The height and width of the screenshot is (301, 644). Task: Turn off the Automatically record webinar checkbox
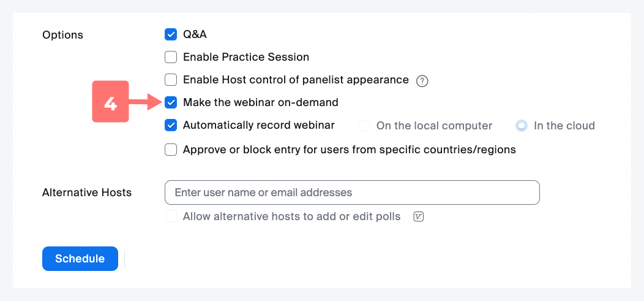tap(171, 126)
